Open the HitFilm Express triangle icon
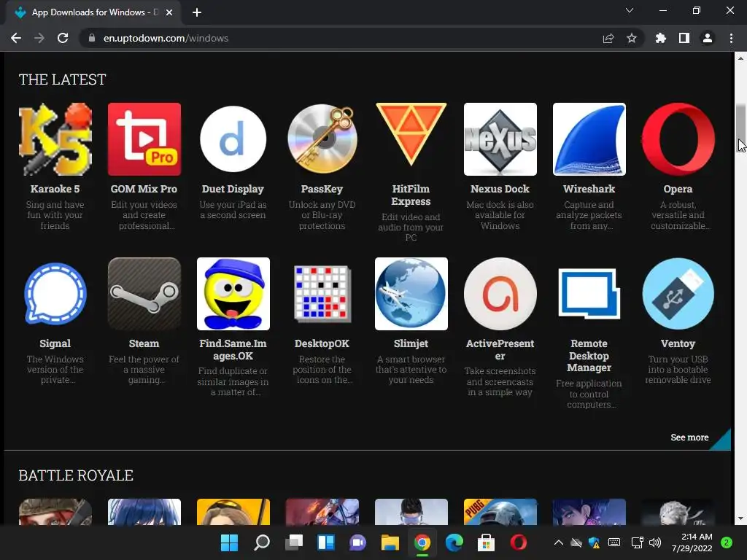Screen dimensions: 747x560 point(411,135)
